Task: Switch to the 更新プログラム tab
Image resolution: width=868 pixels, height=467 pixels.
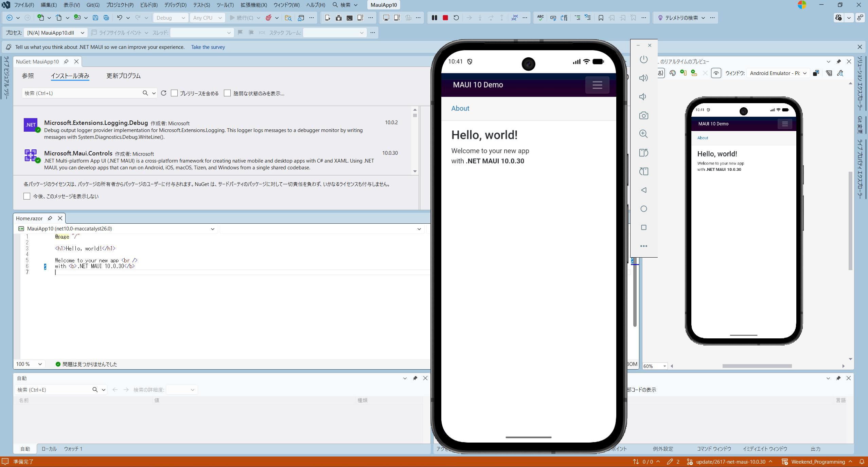Action: [123, 76]
